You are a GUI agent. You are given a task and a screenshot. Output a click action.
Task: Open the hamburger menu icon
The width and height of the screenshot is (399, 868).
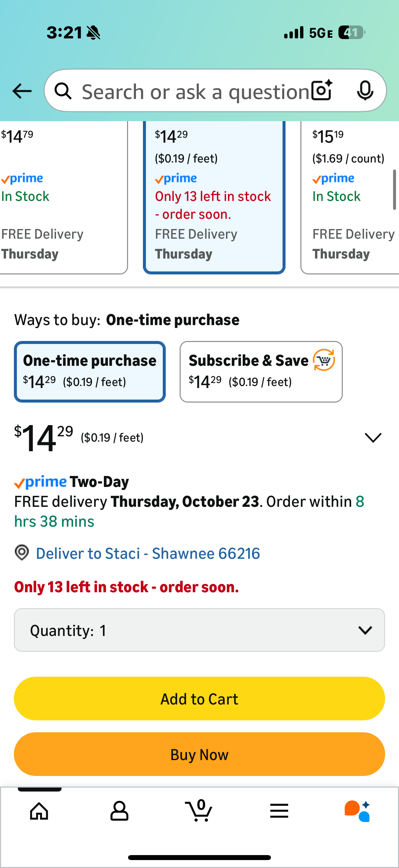[x=279, y=811]
